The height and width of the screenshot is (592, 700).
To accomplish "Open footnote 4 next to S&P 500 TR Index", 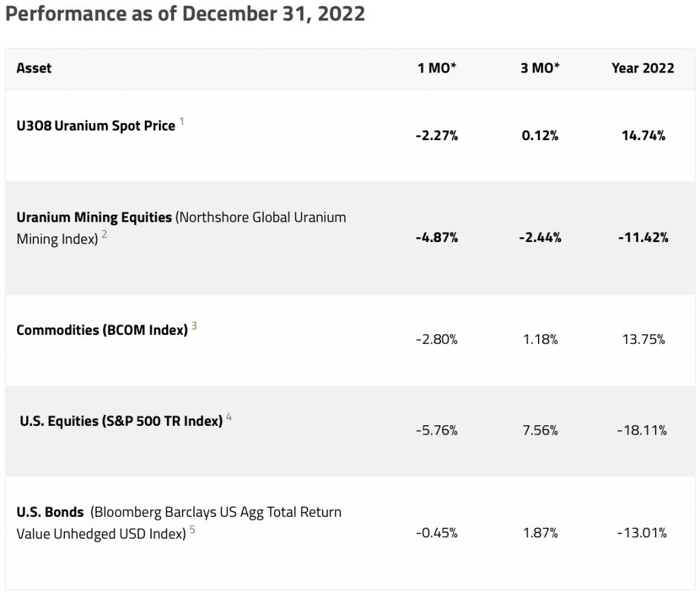I will click(229, 417).
